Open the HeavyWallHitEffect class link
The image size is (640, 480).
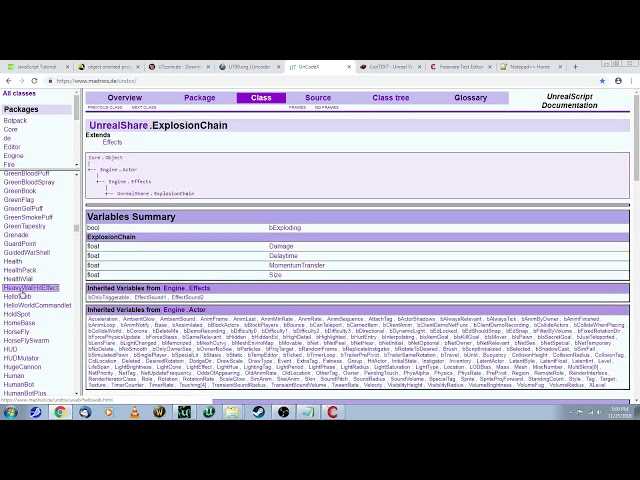tap(31, 288)
